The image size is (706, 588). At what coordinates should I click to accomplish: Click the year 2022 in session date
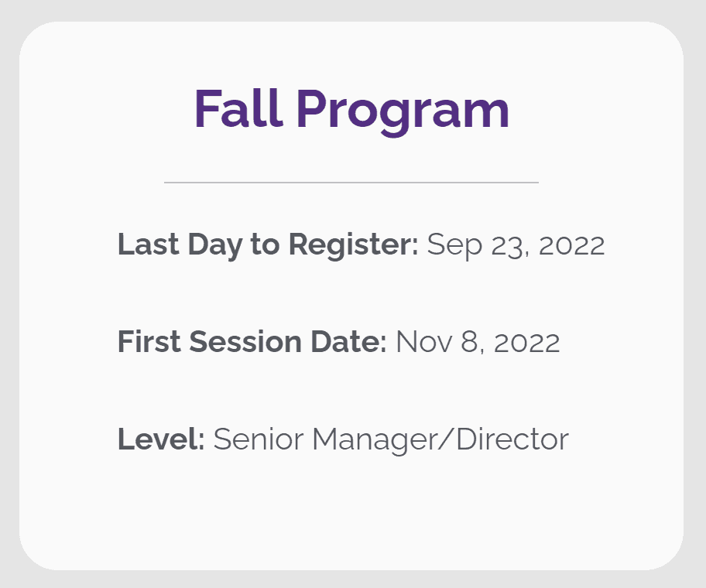click(x=527, y=343)
